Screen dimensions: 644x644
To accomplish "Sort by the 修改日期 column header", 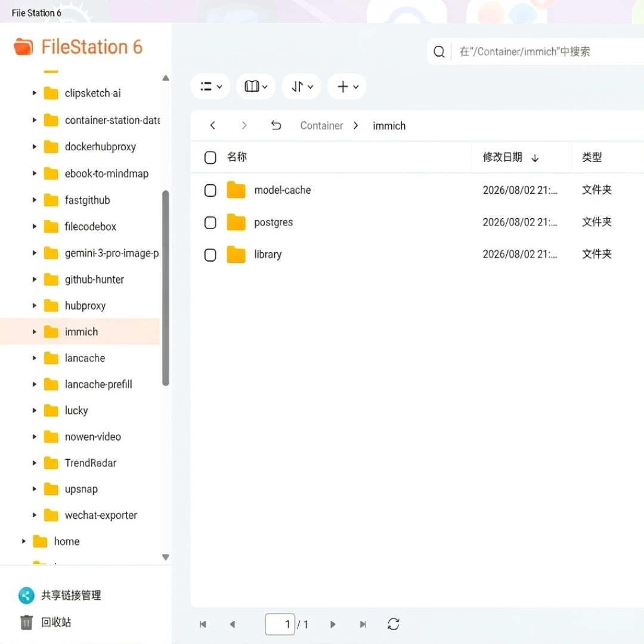I will point(502,157).
